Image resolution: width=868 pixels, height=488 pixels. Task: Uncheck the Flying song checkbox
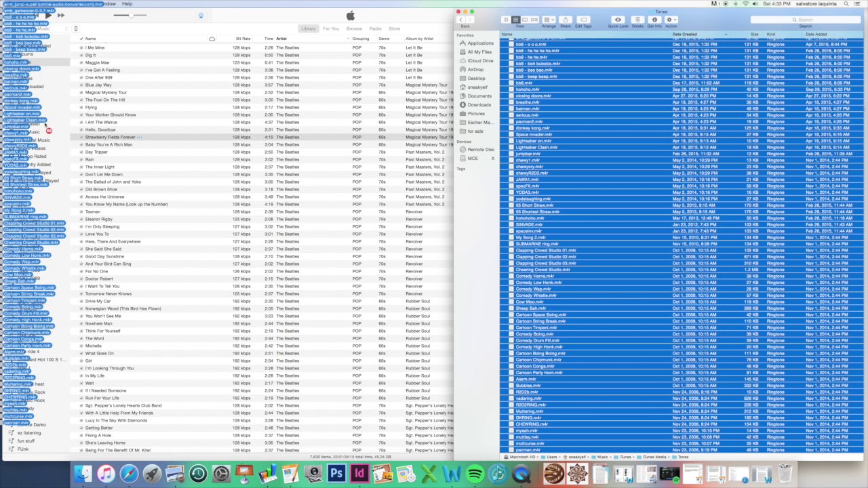point(81,107)
